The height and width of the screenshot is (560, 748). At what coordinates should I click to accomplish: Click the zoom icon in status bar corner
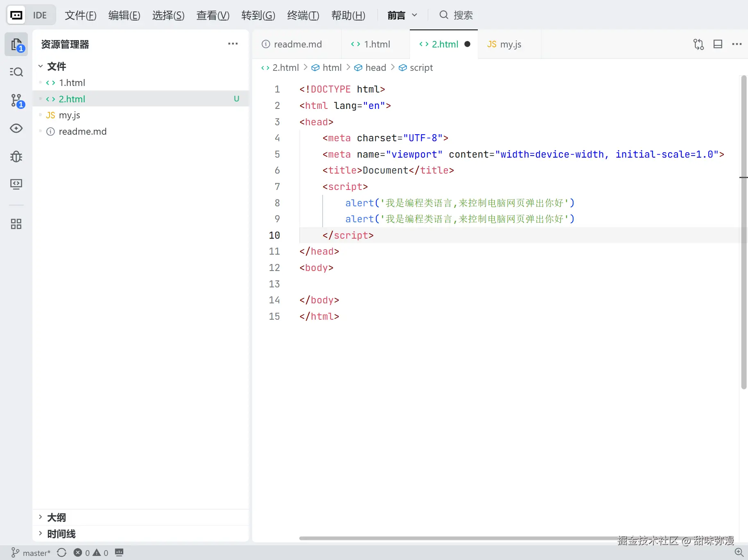(739, 552)
